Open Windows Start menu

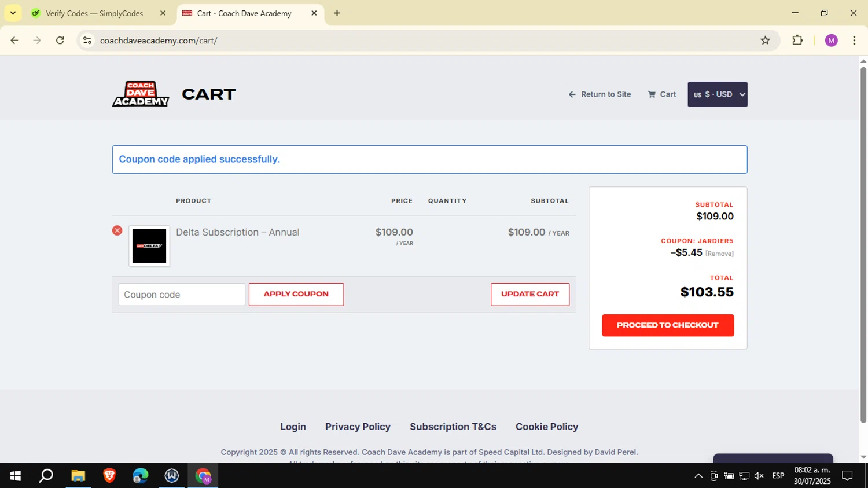[x=16, y=476]
